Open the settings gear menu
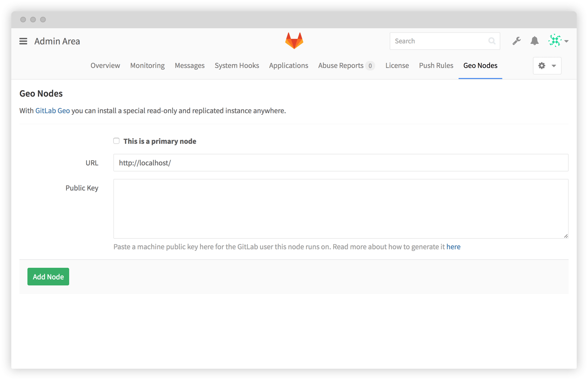 click(542, 66)
